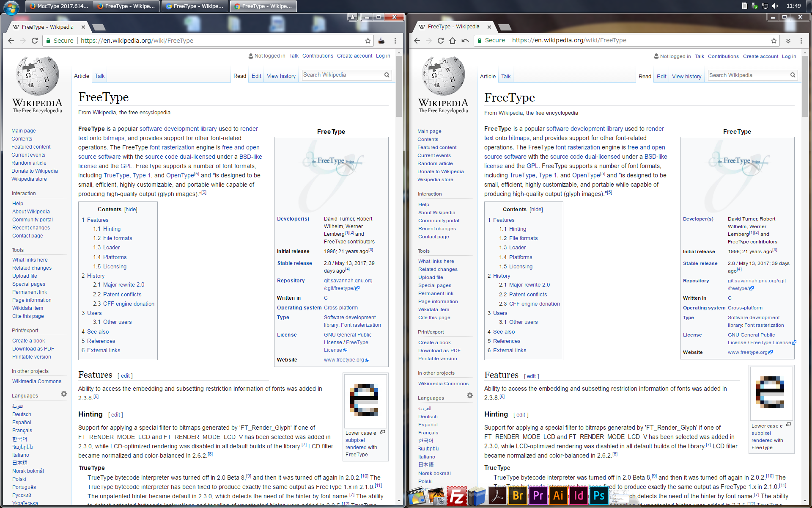Open Photoshop from the dock
Viewport: 812px width, 508px height.
(599, 496)
